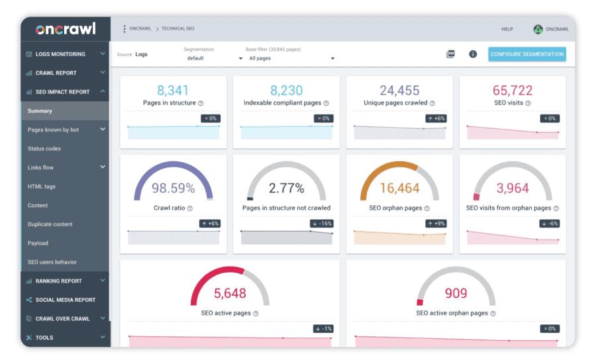Image resolution: width=596 pixels, height=364 pixels.
Task: Click the 2.77% not crawled value
Action: coord(286,188)
